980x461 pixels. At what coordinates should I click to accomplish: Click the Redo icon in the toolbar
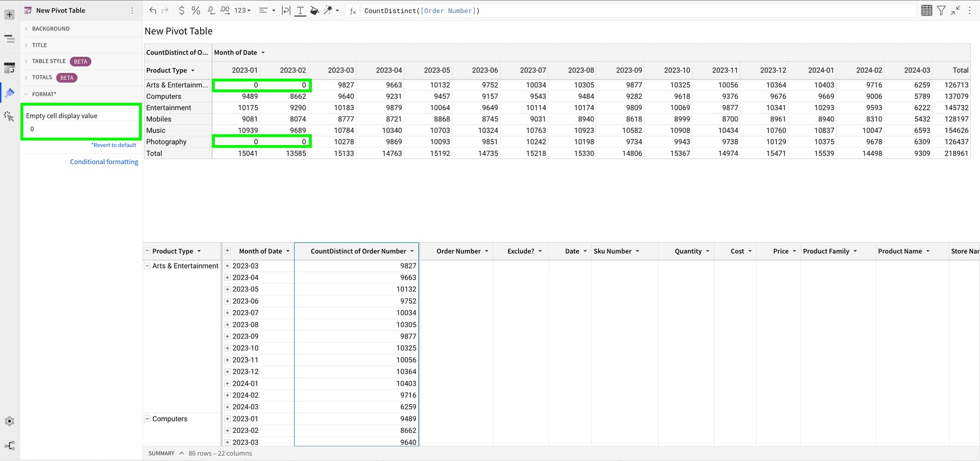(x=164, y=10)
